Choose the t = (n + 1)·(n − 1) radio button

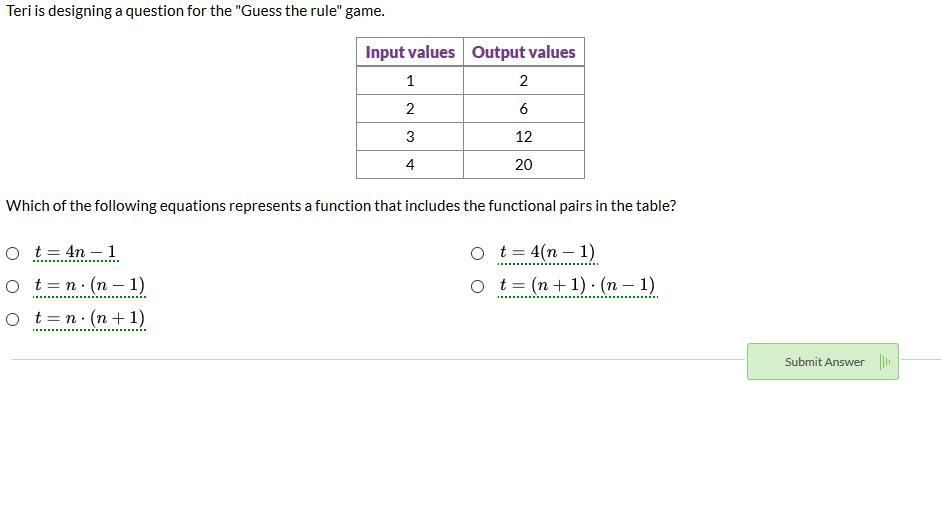pos(477,286)
